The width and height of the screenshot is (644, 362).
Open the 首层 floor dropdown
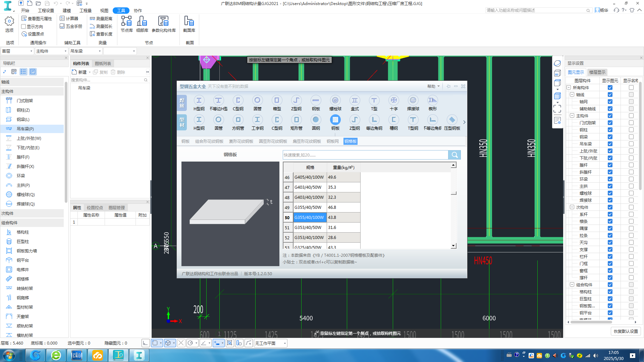(x=17, y=51)
